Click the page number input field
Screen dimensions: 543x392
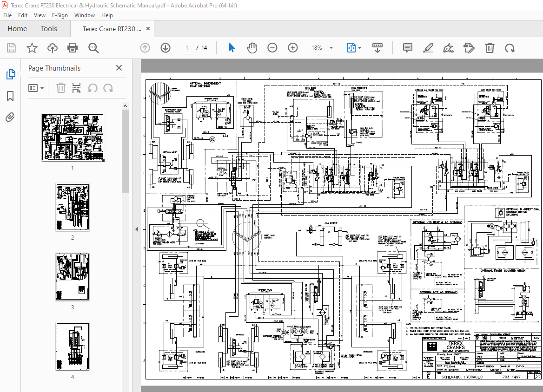[187, 48]
